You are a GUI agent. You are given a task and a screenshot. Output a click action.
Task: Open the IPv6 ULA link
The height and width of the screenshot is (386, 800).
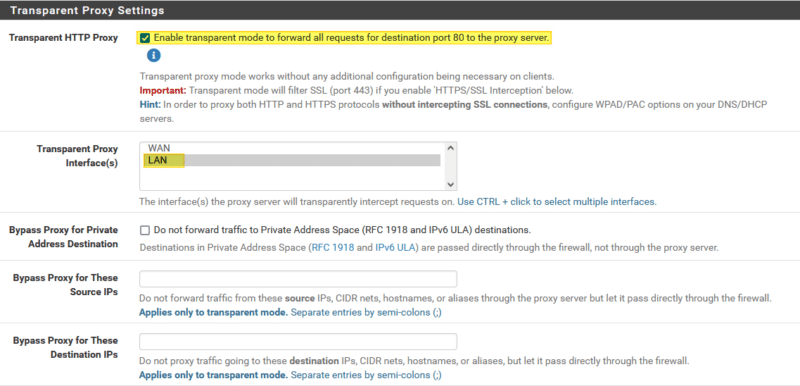coord(395,248)
